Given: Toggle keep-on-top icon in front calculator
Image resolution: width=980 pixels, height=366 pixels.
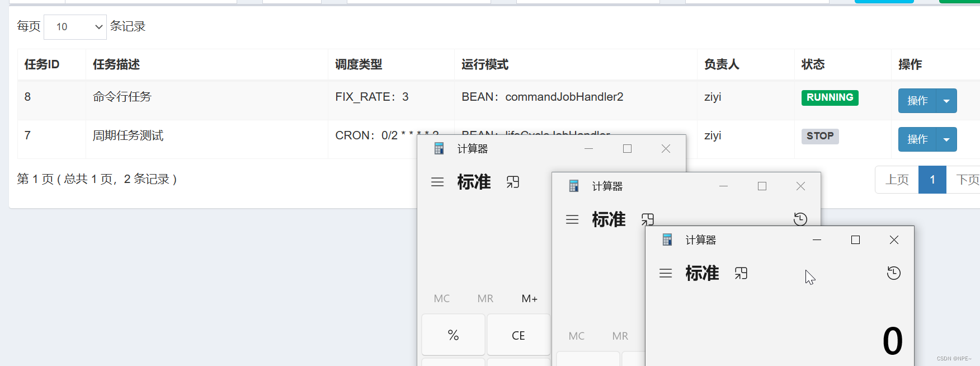Looking at the screenshot, I should (x=741, y=273).
